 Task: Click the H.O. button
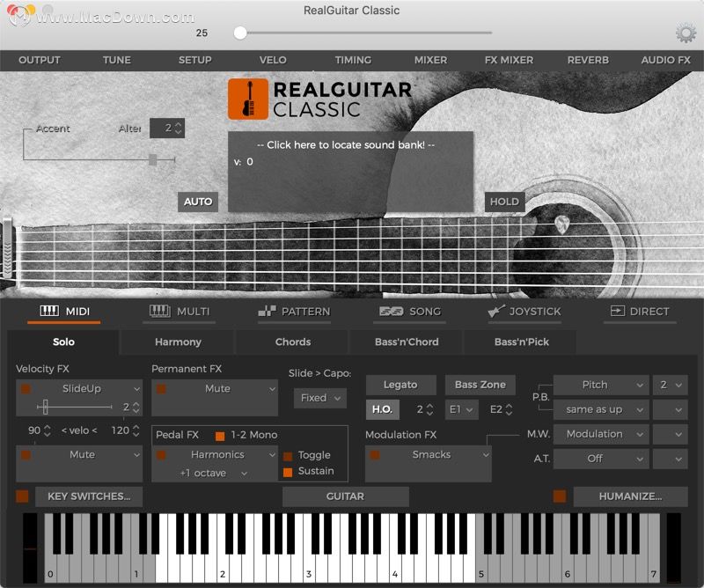[383, 409]
